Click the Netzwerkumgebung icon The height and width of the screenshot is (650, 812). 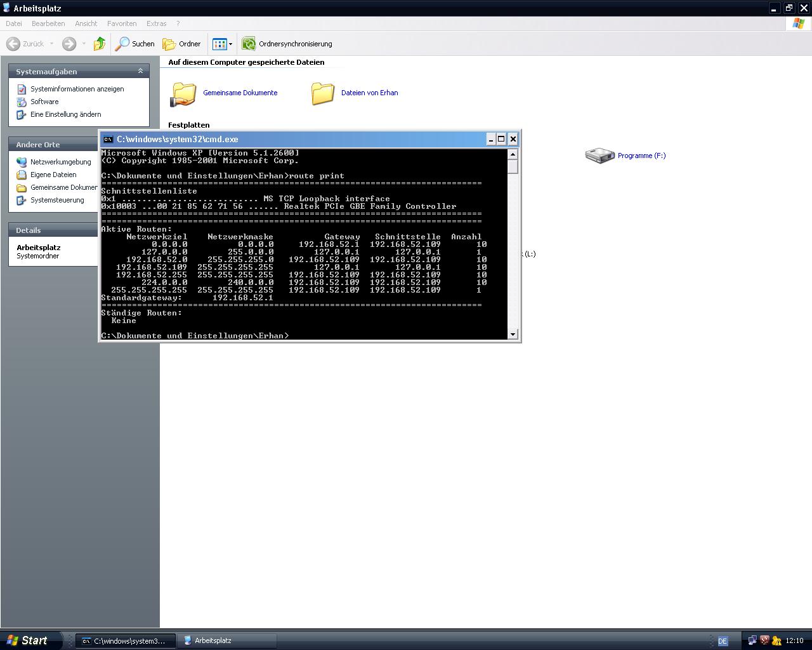(x=22, y=162)
